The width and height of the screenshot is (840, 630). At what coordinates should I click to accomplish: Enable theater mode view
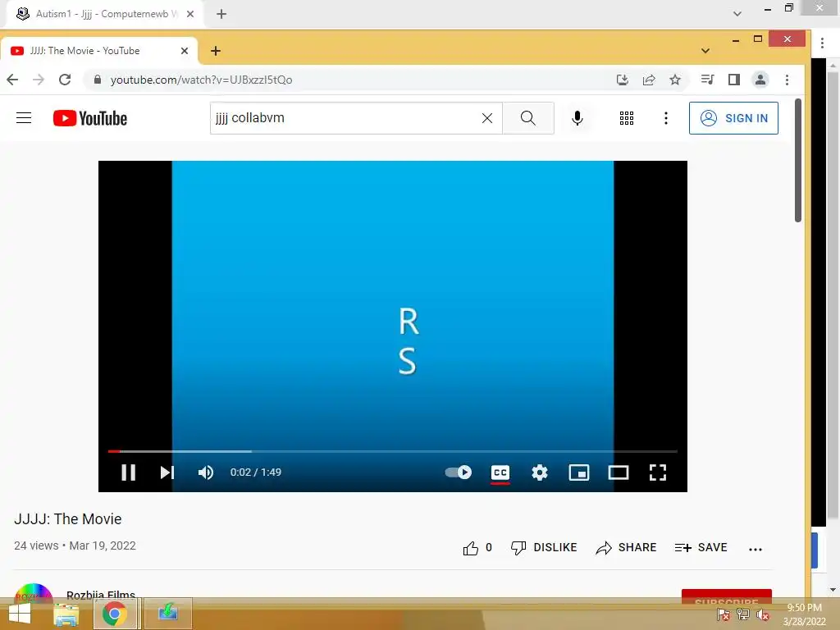coord(619,472)
